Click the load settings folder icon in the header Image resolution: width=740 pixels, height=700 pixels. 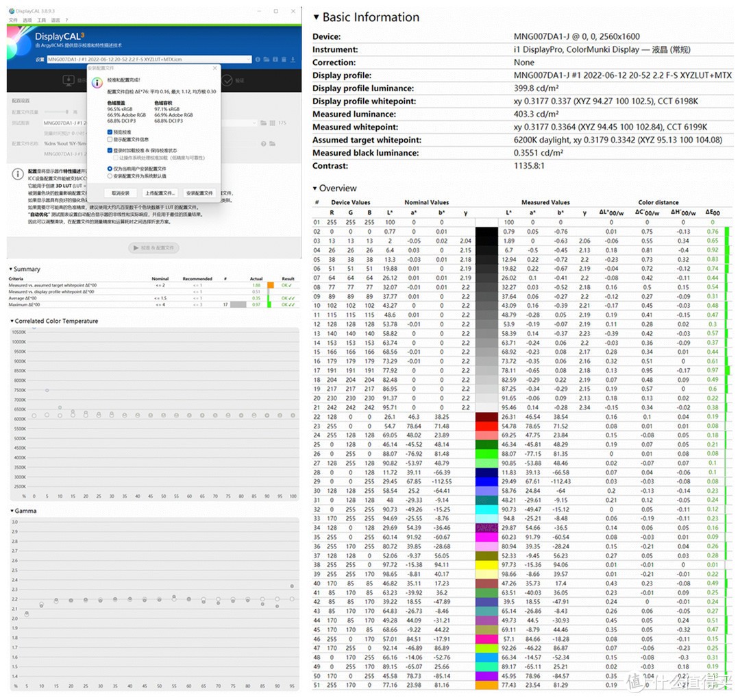click(x=266, y=60)
